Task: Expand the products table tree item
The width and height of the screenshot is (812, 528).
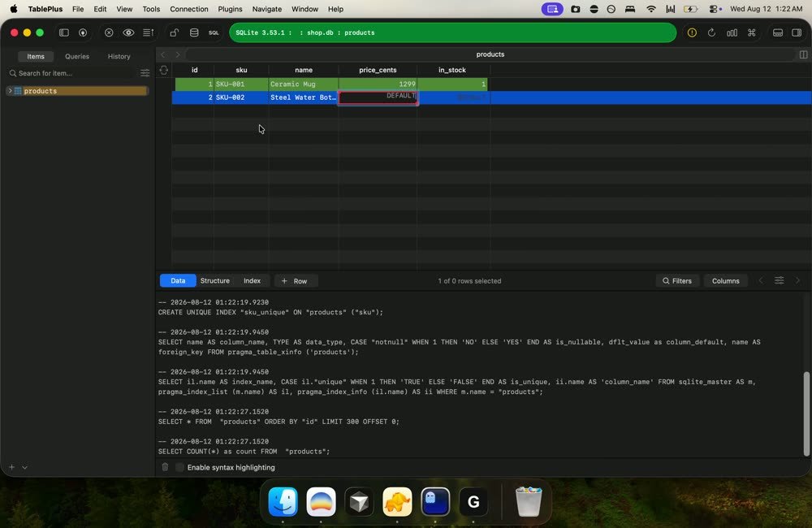Action: click(x=10, y=91)
